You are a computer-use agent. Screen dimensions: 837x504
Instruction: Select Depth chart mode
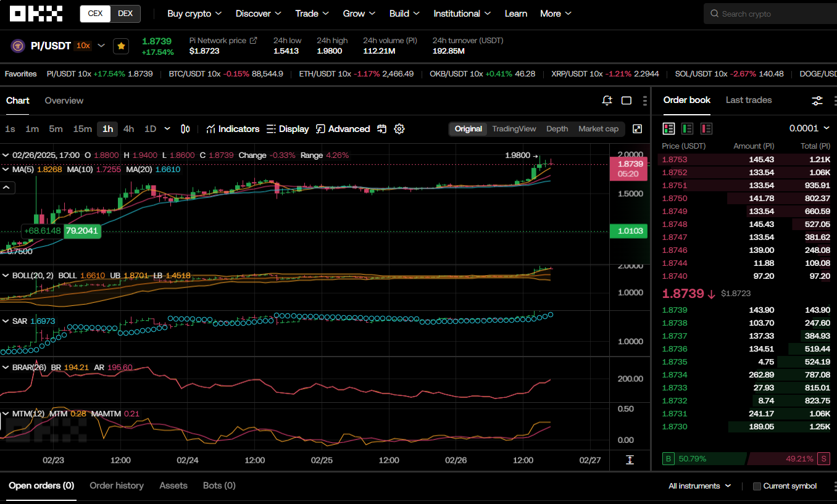(557, 129)
